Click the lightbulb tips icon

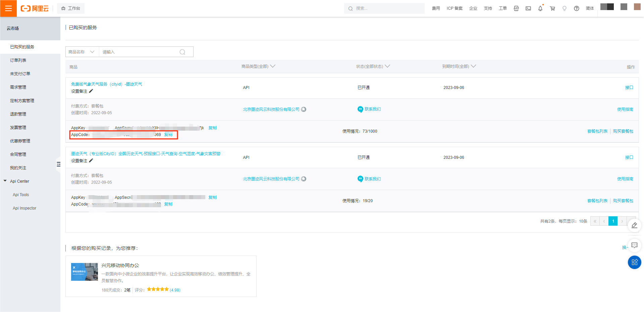click(x=565, y=8)
